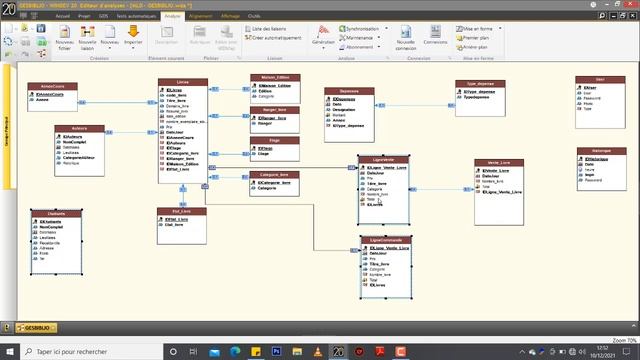Click the Maintenance tools icon
This screenshot has width=640, height=360.
[342, 38]
